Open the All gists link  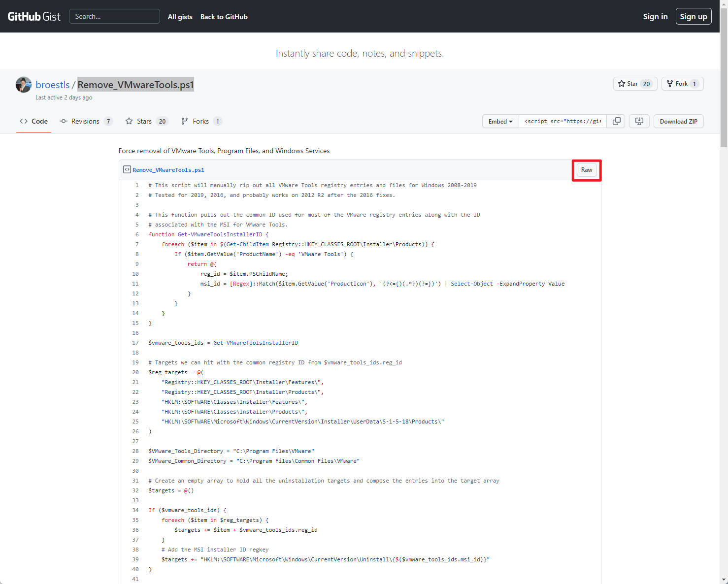[180, 17]
